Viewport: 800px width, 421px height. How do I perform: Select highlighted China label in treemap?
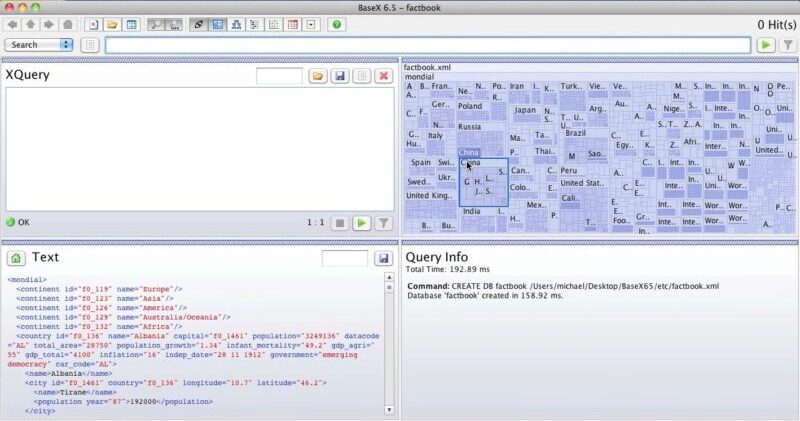coord(468,153)
